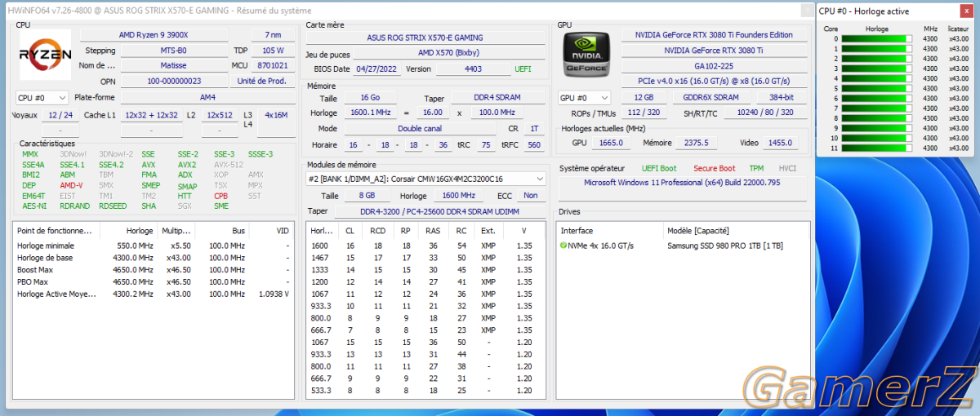The width and height of the screenshot is (980, 416).
Task: Click the Modèle [Capacité] column header
Action: [735, 231]
